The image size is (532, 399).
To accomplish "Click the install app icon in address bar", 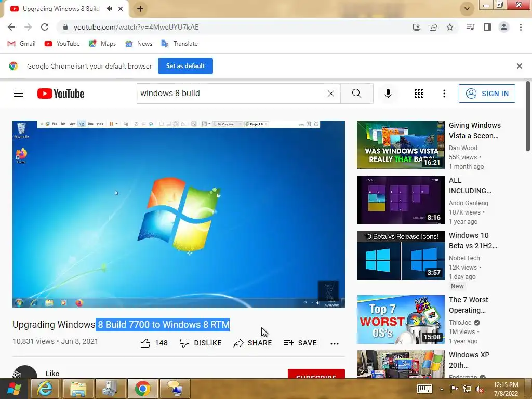I will coord(417,27).
